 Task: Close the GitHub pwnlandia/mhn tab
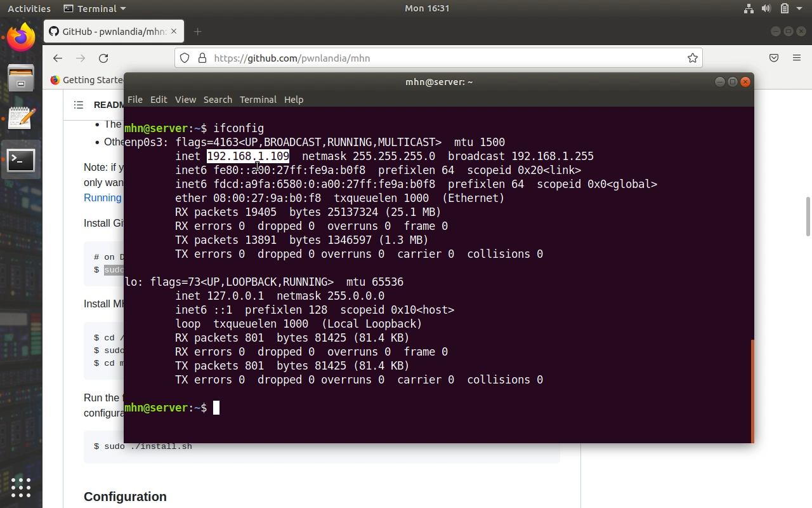[x=174, y=32]
